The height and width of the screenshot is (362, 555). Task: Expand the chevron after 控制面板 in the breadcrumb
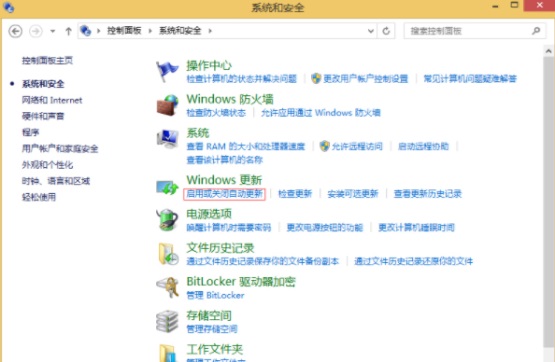[150, 31]
